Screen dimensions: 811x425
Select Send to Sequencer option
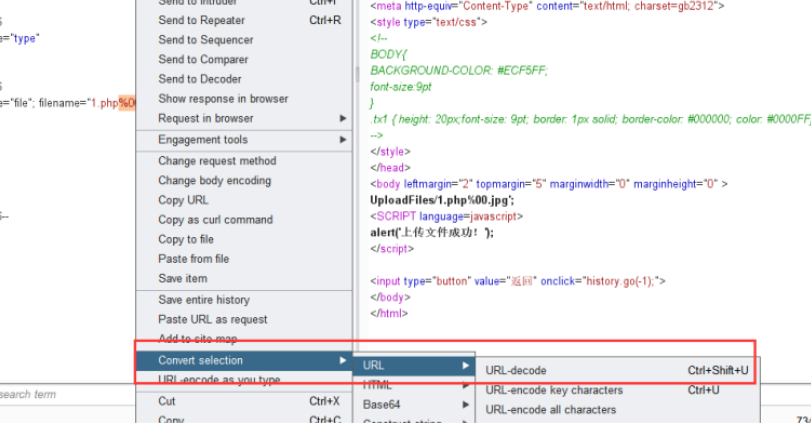tap(206, 40)
